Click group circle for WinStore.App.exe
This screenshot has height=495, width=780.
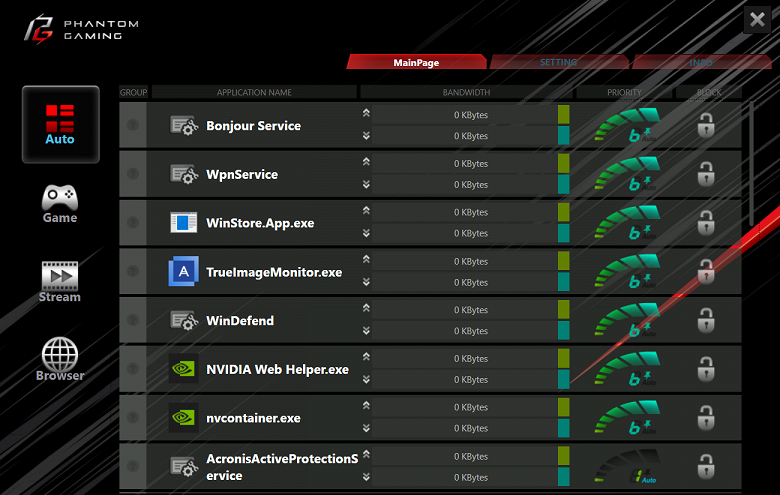133,222
